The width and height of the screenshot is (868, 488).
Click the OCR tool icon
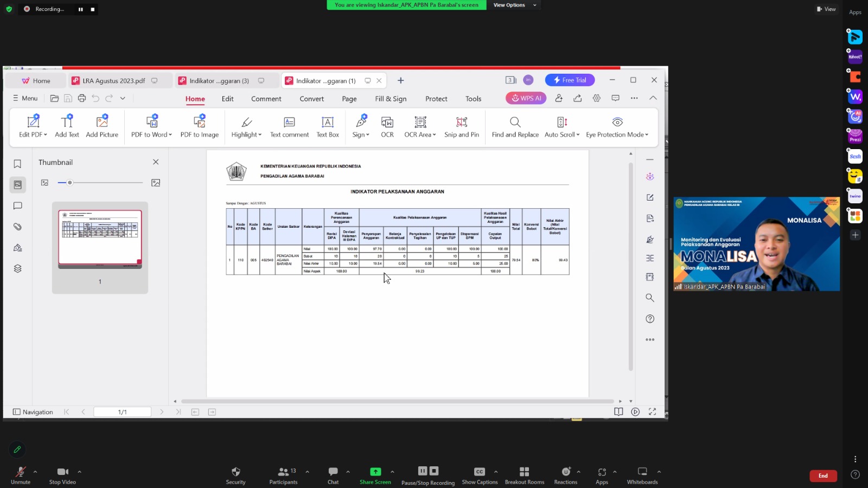point(387,123)
